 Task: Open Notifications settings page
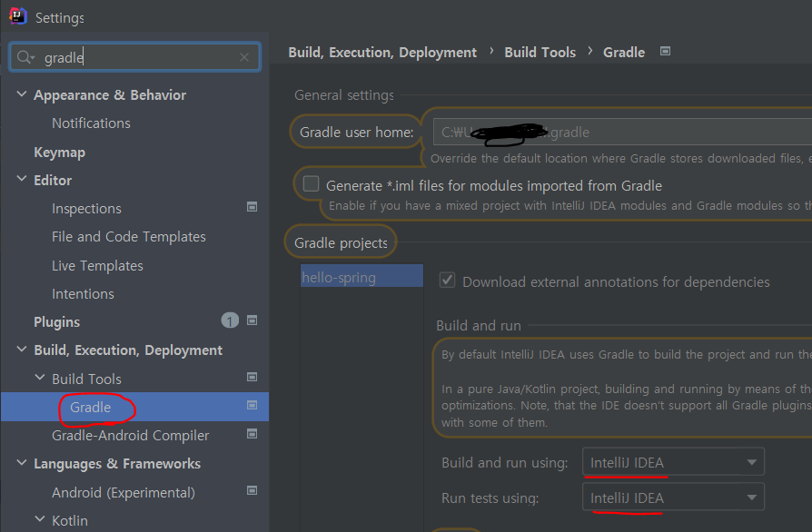click(91, 123)
